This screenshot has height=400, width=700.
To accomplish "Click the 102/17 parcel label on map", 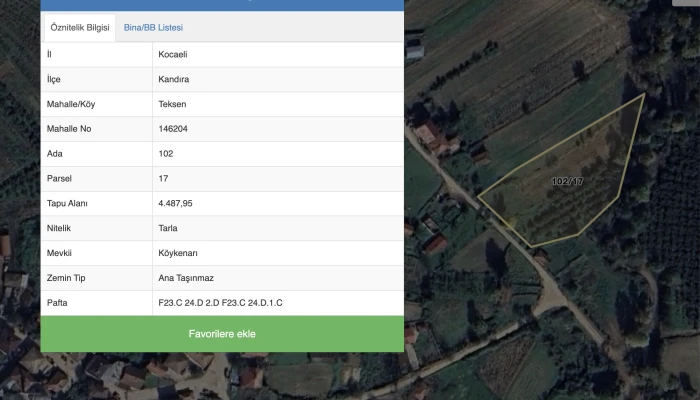I will (567, 181).
